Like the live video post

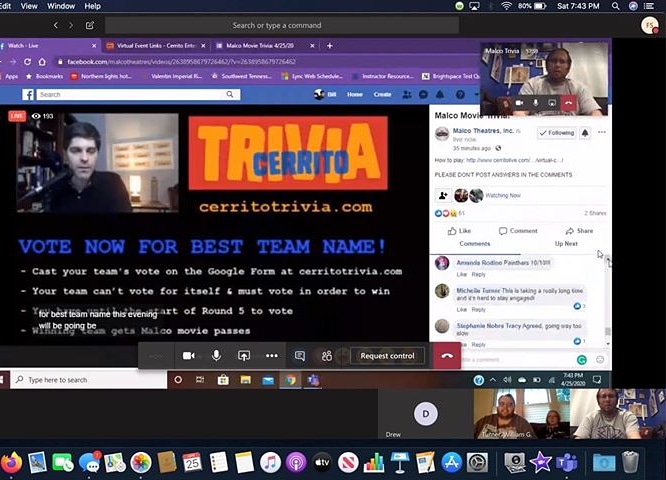459,231
